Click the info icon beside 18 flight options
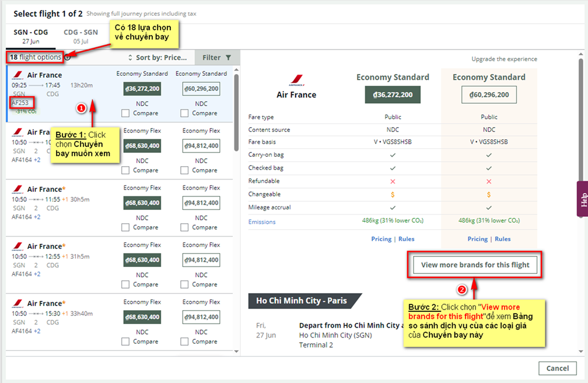Viewport: 588px width, 383px height. coord(68,57)
